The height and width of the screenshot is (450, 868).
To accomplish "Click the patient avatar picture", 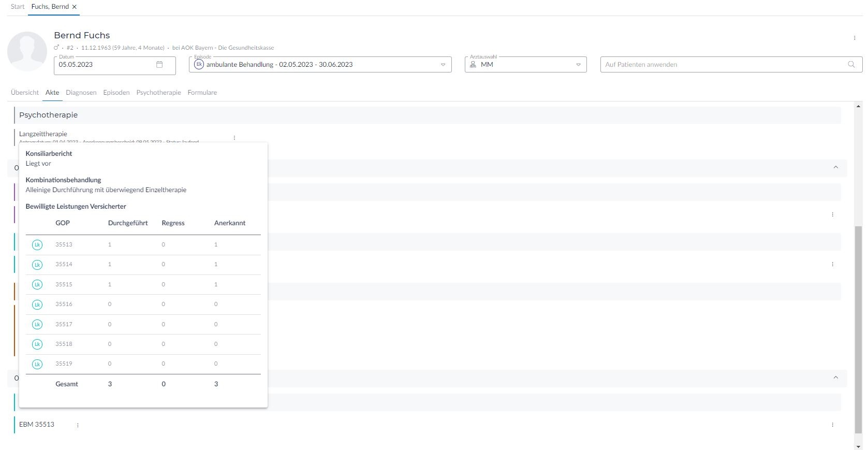I will point(27,51).
